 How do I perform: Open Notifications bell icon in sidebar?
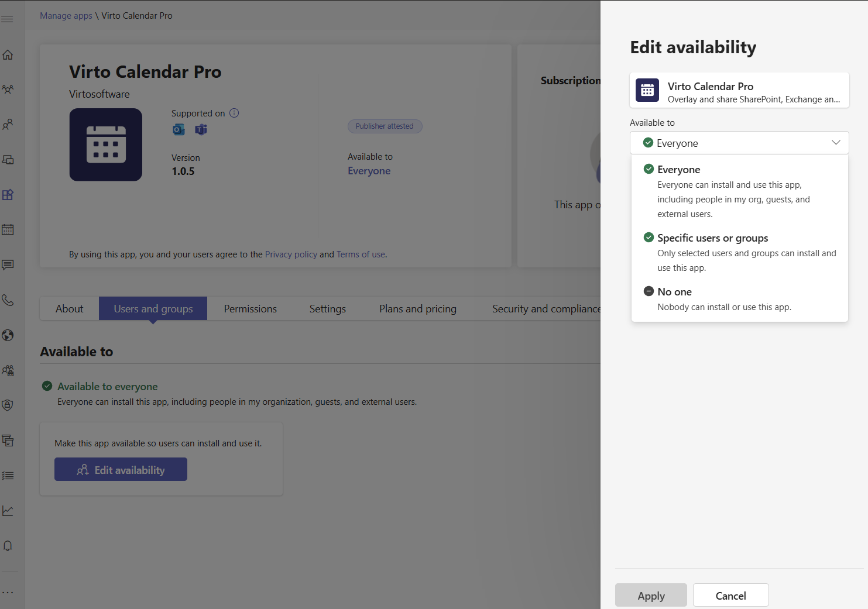click(8, 546)
